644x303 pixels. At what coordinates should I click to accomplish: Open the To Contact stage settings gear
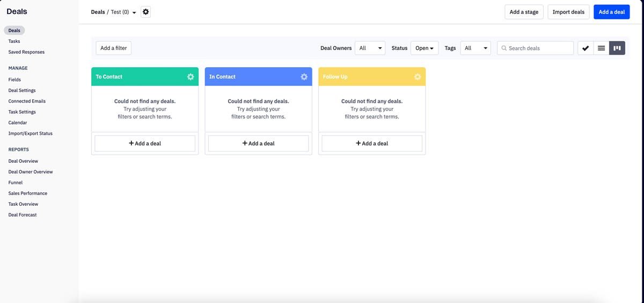191,77
